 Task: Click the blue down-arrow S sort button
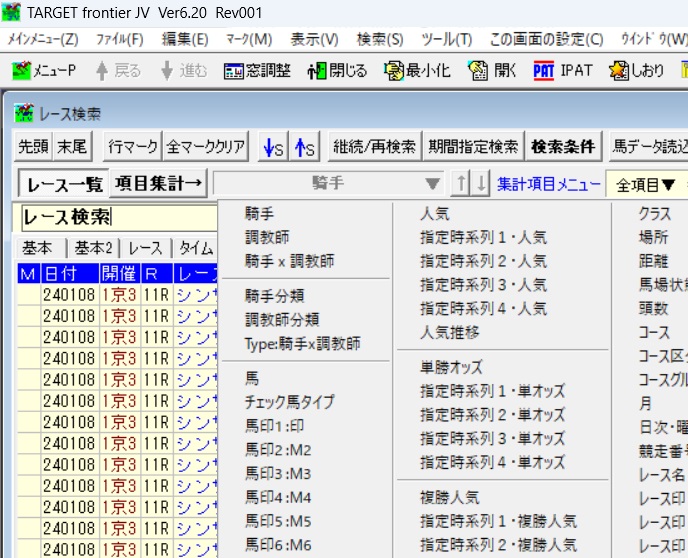[273, 147]
